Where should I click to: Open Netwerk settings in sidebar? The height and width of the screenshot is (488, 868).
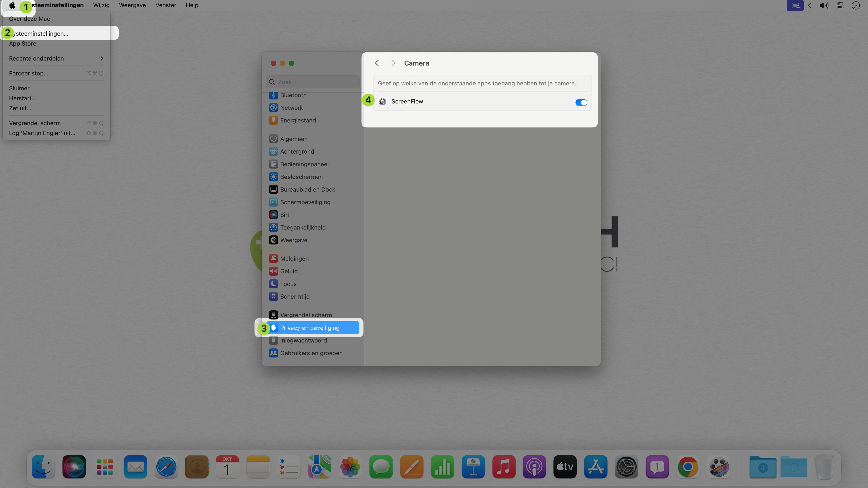[x=313, y=108]
